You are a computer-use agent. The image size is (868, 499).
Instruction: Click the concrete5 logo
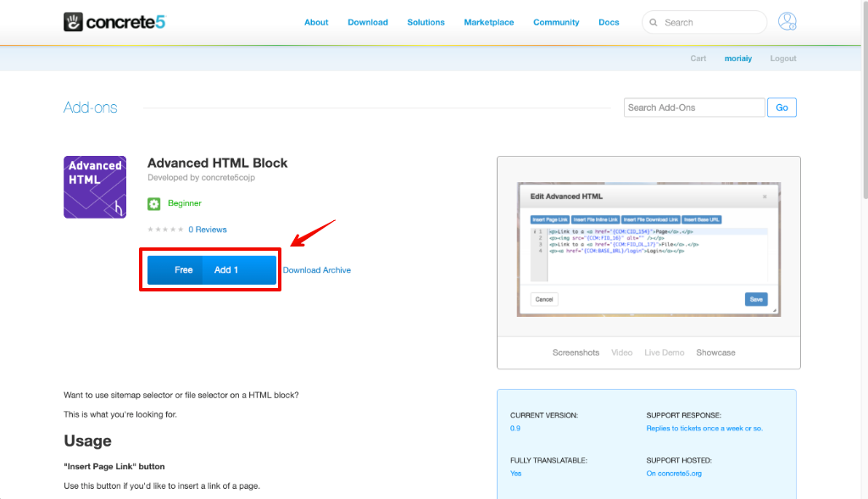(x=114, y=22)
